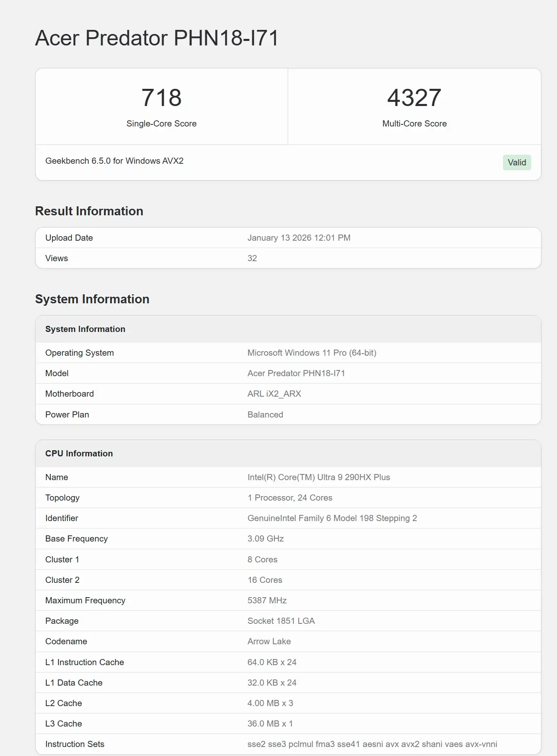557x756 pixels.
Task: Click the Maximum Frequency value 5387 MHz
Action: [x=267, y=600]
